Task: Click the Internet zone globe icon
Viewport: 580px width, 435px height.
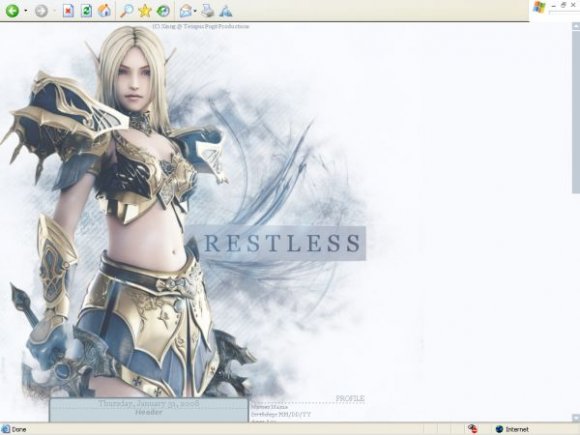Action: pyautogui.click(x=499, y=429)
